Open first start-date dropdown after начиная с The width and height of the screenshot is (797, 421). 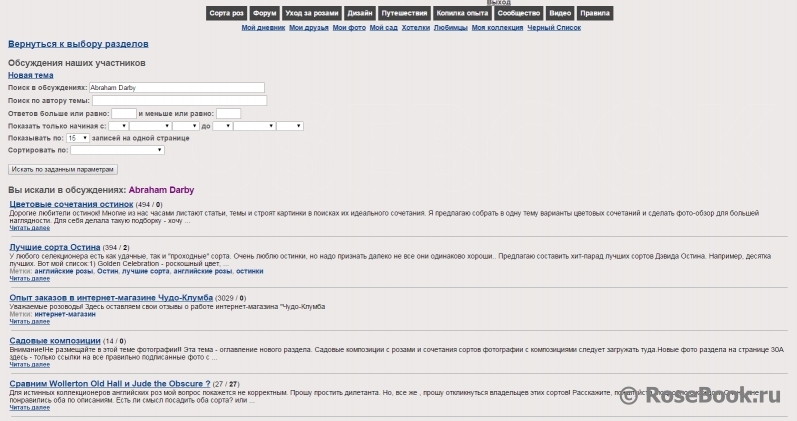pos(118,126)
